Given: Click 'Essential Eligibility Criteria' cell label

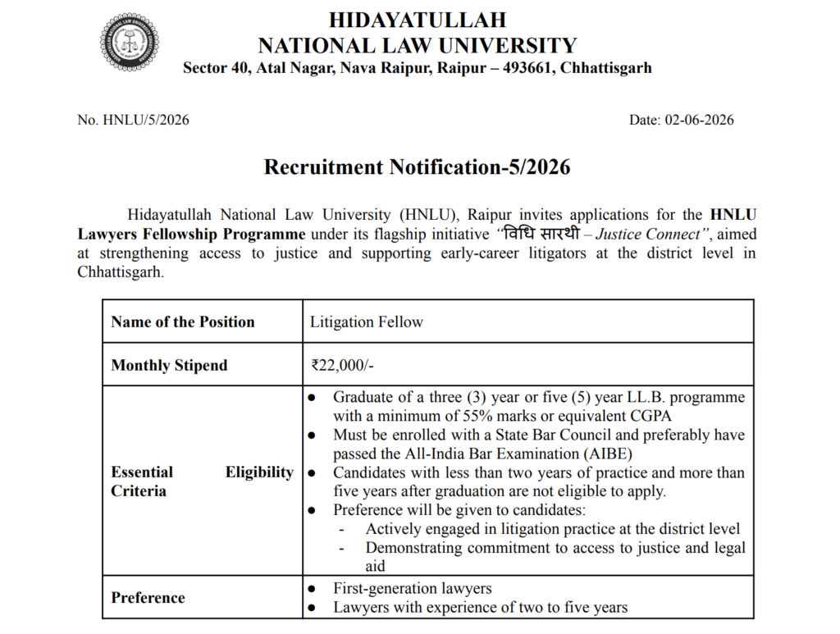Looking at the screenshot, I should (x=203, y=481).
